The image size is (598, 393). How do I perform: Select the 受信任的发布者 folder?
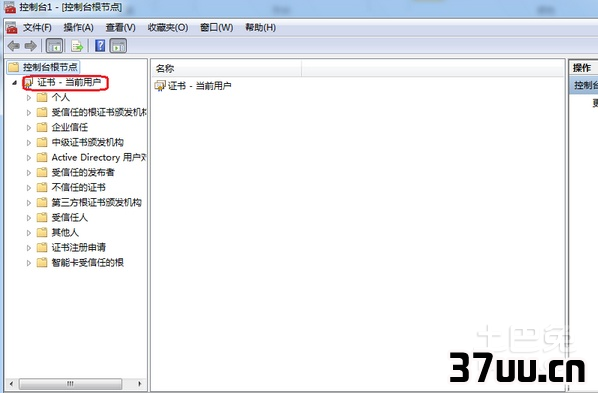coord(83,172)
